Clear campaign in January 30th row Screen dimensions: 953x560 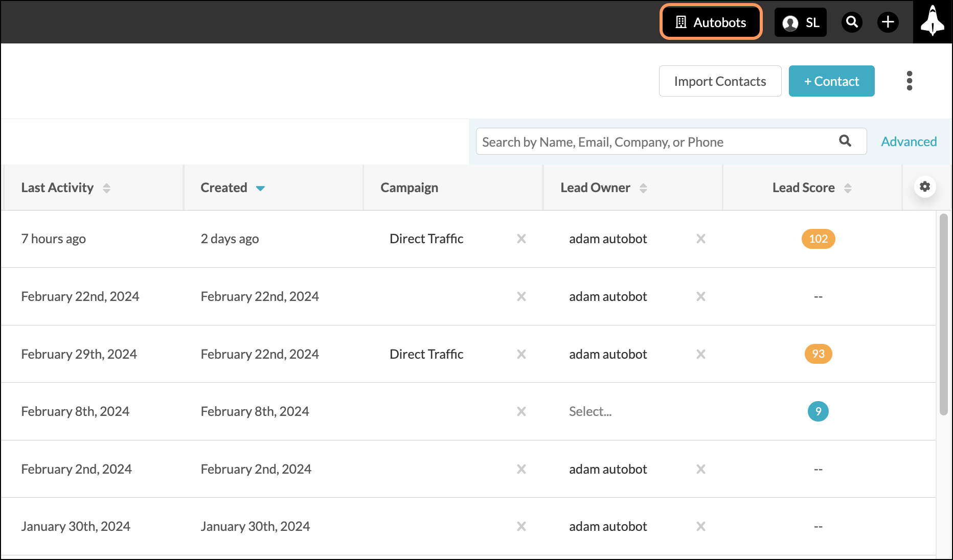[x=521, y=526]
